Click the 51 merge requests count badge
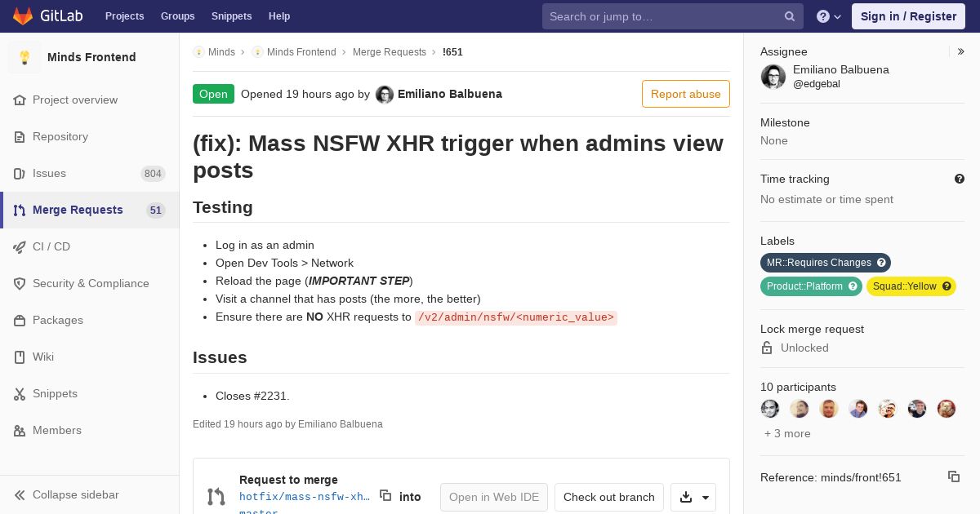The image size is (980, 514). (x=156, y=210)
